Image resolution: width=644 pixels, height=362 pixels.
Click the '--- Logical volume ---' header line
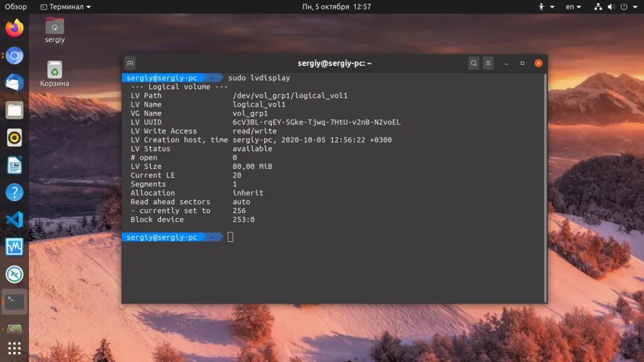point(179,87)
